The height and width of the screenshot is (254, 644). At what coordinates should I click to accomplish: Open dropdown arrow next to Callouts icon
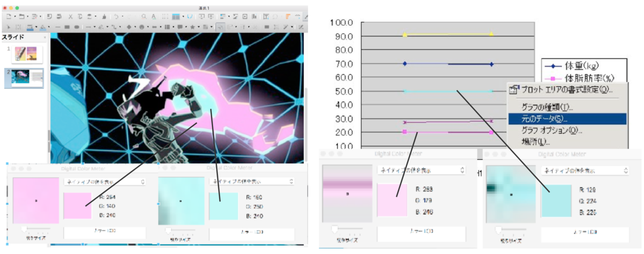click(x=186, y=27)
